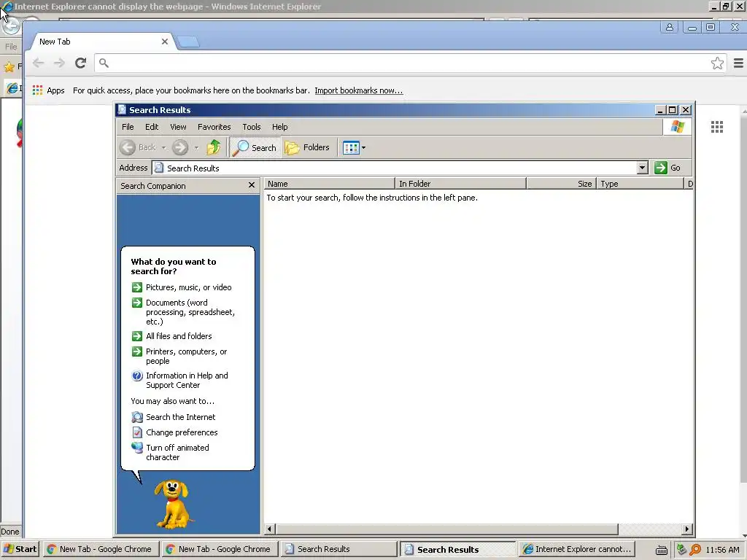Switch to first New Tab - Google Chrome taskbar item
747x560 pixels.
[100, 549]
